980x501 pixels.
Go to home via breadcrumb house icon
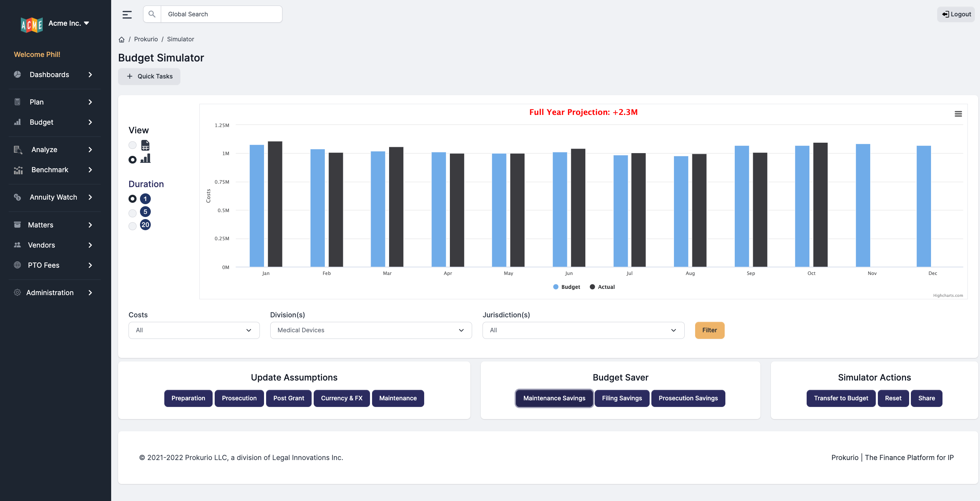click(x=121, y=40)
